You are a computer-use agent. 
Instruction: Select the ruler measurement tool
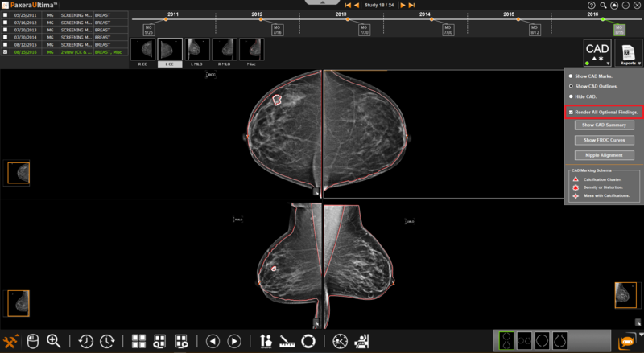coord(287,341)
